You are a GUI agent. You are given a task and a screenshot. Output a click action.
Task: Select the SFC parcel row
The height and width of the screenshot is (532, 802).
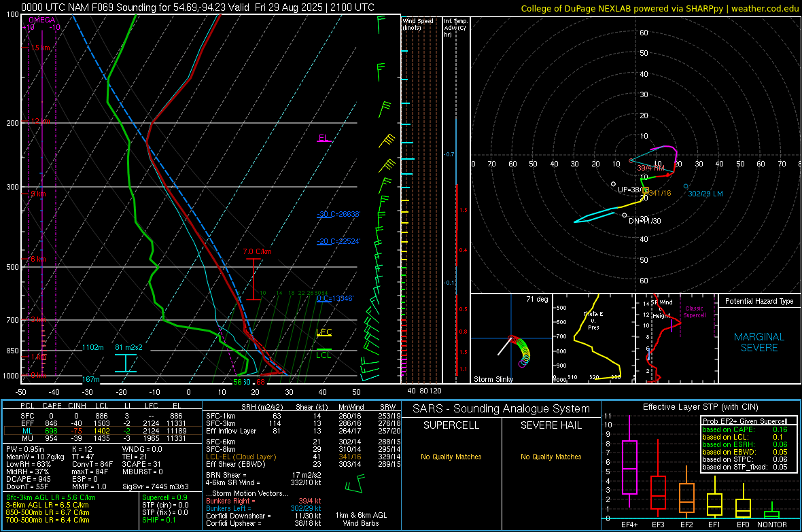pos(103,416)
